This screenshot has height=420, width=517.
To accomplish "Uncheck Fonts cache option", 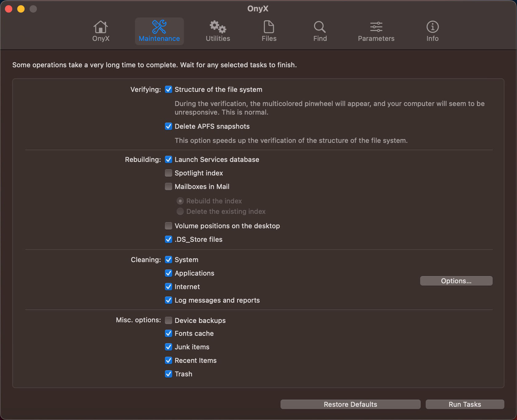I will [x=169, y=333].
